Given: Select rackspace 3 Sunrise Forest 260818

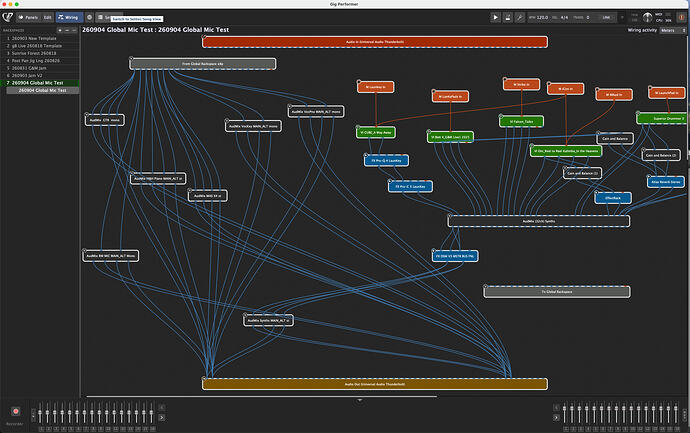Looking at the screenshot, I should (x=40, y=53).
